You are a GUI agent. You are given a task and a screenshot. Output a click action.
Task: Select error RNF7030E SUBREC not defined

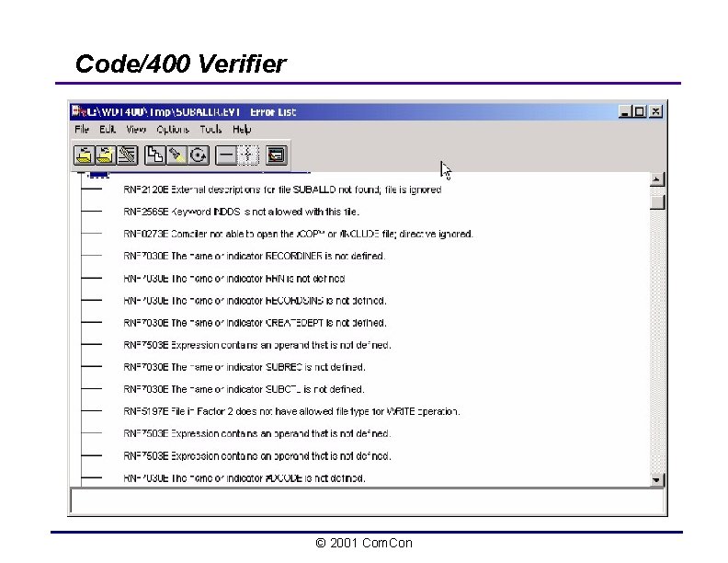(245, 367)
